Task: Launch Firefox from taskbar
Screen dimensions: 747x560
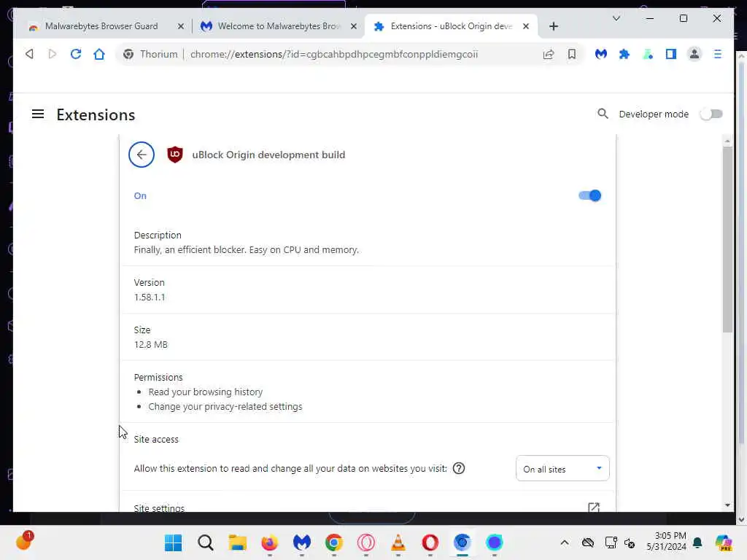Action: 270,542
